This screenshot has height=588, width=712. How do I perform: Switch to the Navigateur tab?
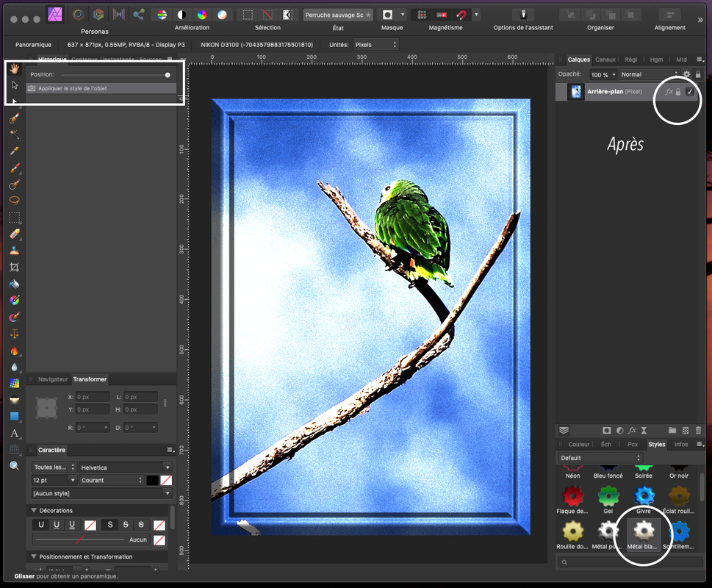53,379
